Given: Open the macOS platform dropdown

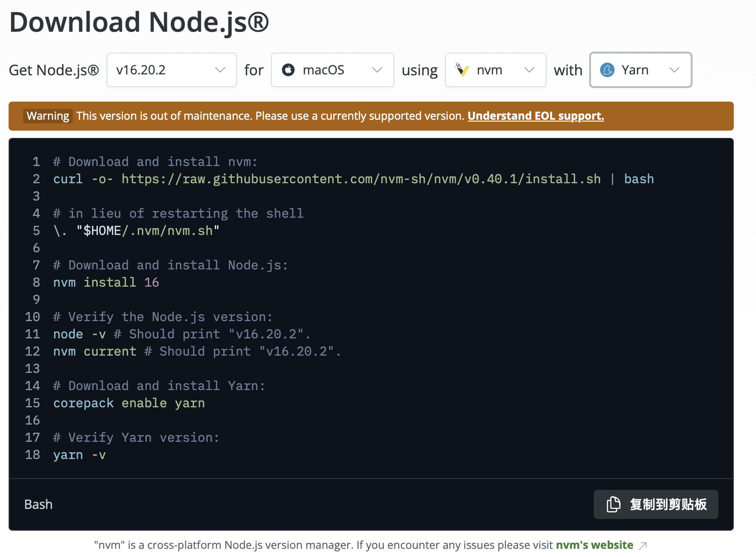Looking at the screenshot, I should coord(333,70).
